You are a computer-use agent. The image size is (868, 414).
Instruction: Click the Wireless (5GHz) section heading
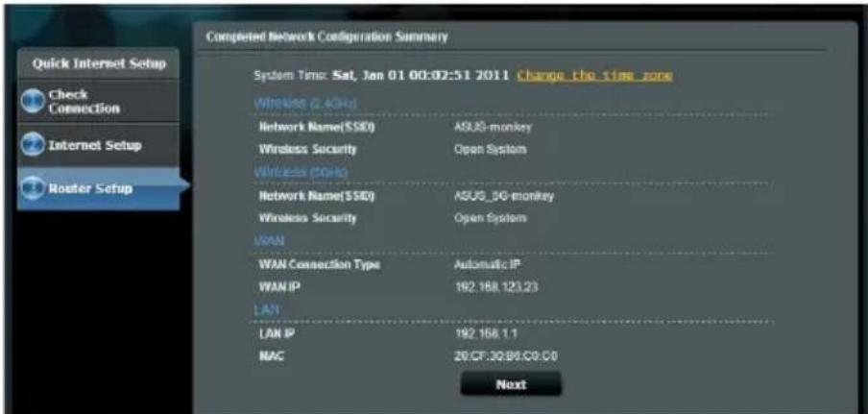tap(301, 172)
